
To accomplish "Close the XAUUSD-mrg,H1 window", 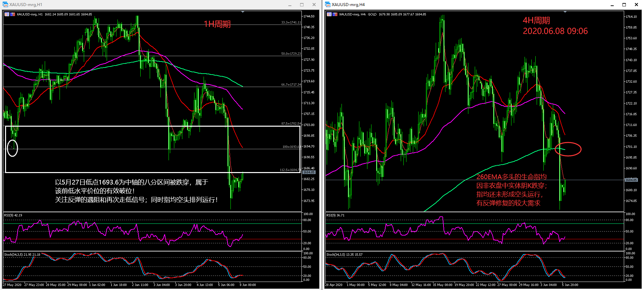I will 314,5.
